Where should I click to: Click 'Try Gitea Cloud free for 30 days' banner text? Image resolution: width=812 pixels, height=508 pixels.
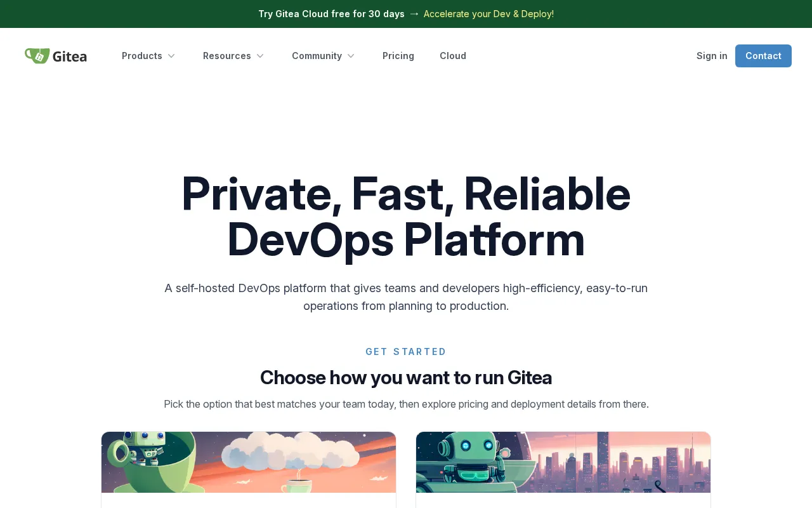(x=331, y=14)
